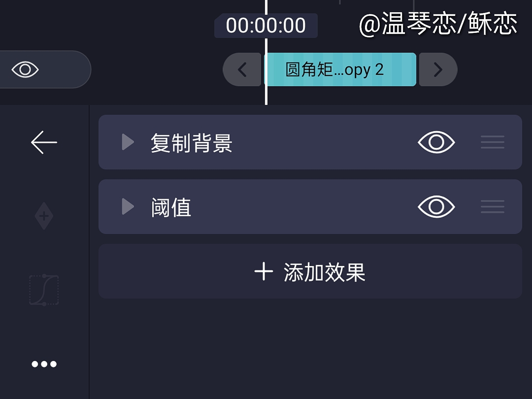Click the 添加效果 button text
The height and width of the screenshot is (399, 532).
pos(324,272)
